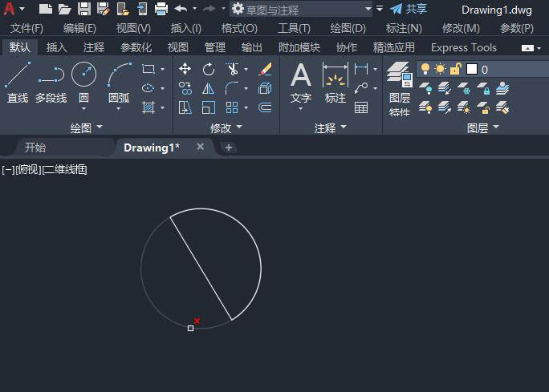Choose the 圆弧 (Arc) tool

[x=119, y=83]
